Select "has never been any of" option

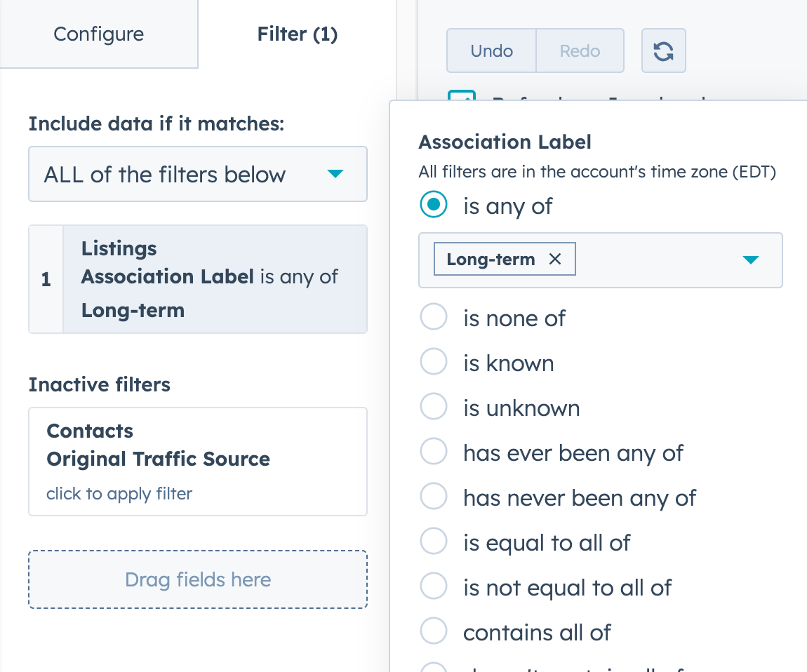433,496
